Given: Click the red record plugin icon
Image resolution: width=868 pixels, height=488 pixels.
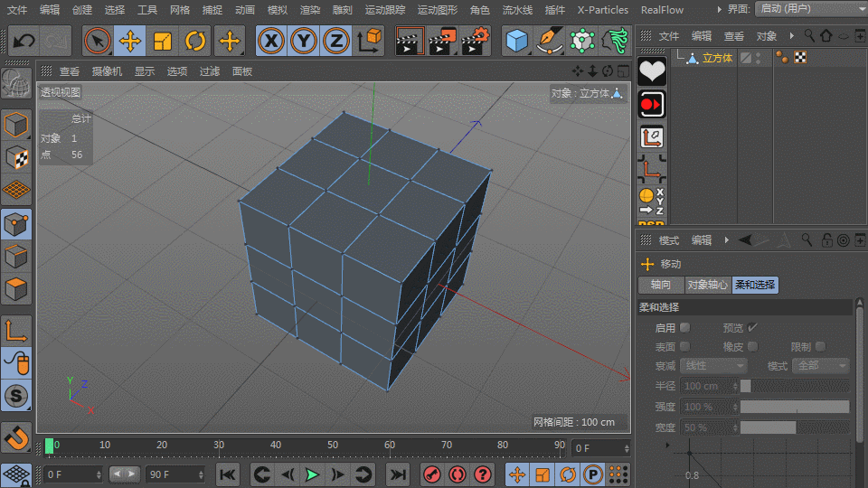Looking at the screenshot, I should [652, 105].
